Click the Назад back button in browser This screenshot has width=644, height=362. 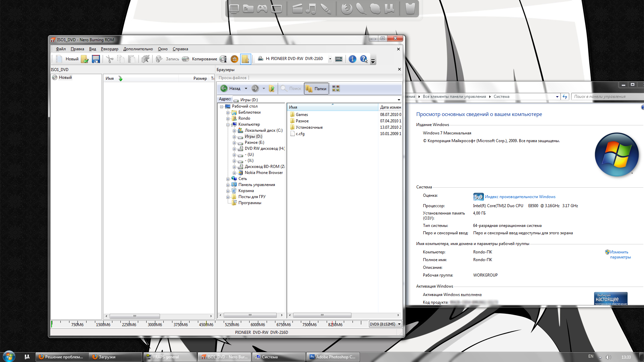[231, 88]
